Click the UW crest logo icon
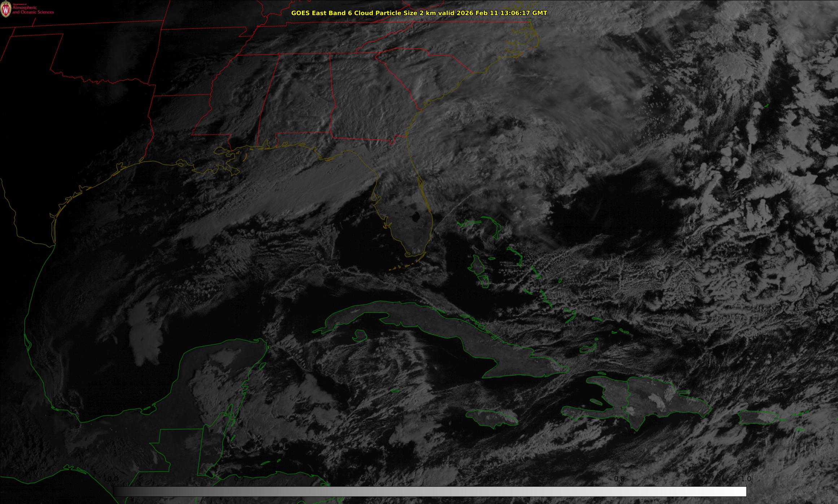The width and height of the screenshot is (838, 504). [x=6, y=9]
